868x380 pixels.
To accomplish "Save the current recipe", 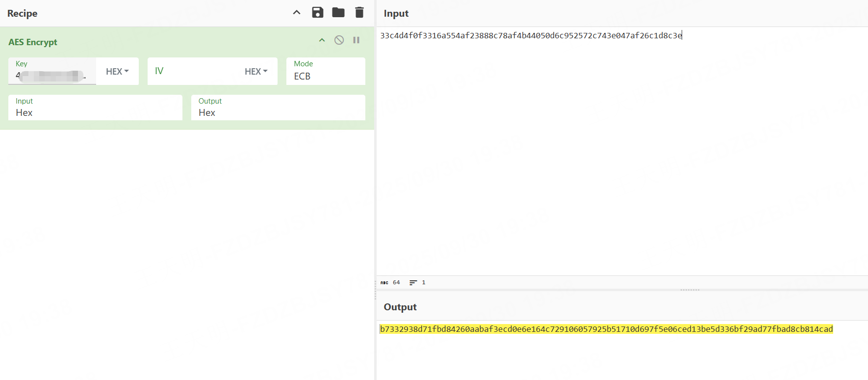I will pyautogui.click(x=318, y=12).
